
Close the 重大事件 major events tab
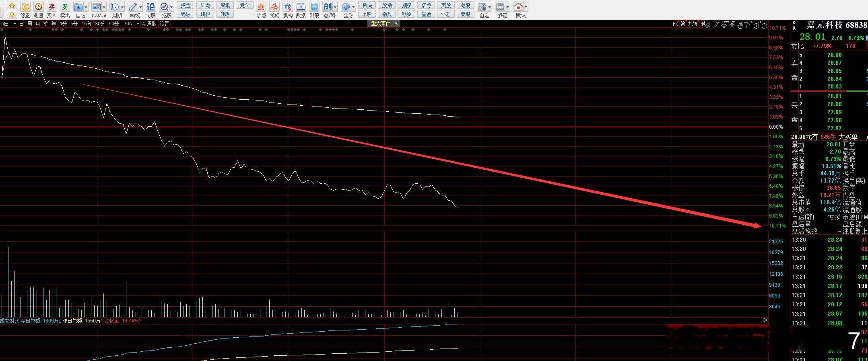pos(396,23)
